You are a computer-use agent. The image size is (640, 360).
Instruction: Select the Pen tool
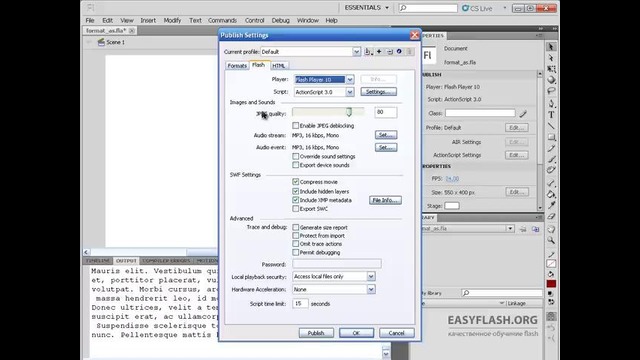[551, 104]
